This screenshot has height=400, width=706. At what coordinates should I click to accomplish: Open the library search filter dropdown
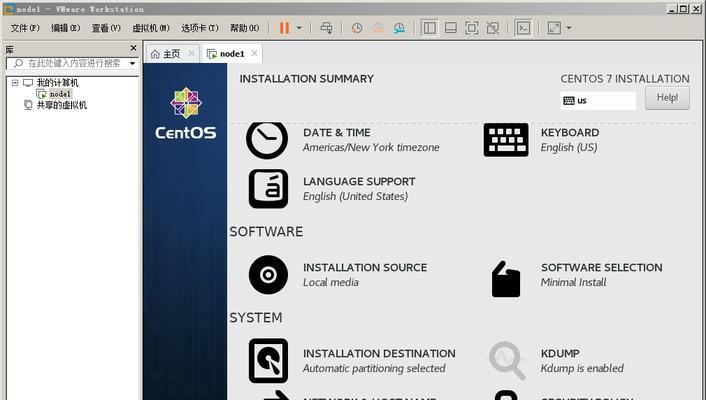point(132,64)
